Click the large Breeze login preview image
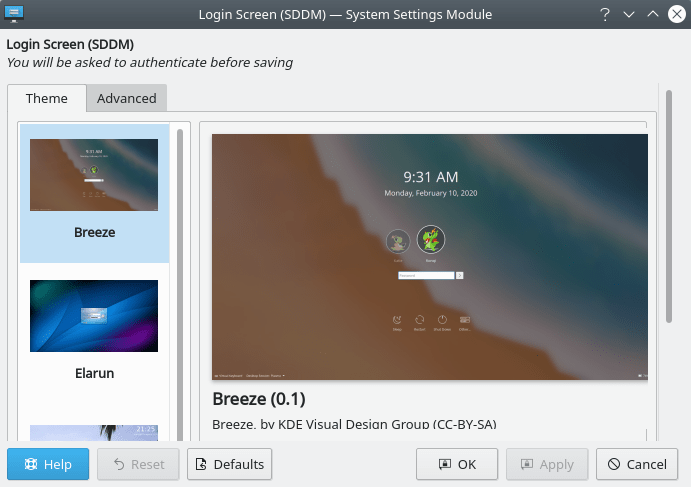The height and width of the screenshot is (487, 691). tap(430, 257)
